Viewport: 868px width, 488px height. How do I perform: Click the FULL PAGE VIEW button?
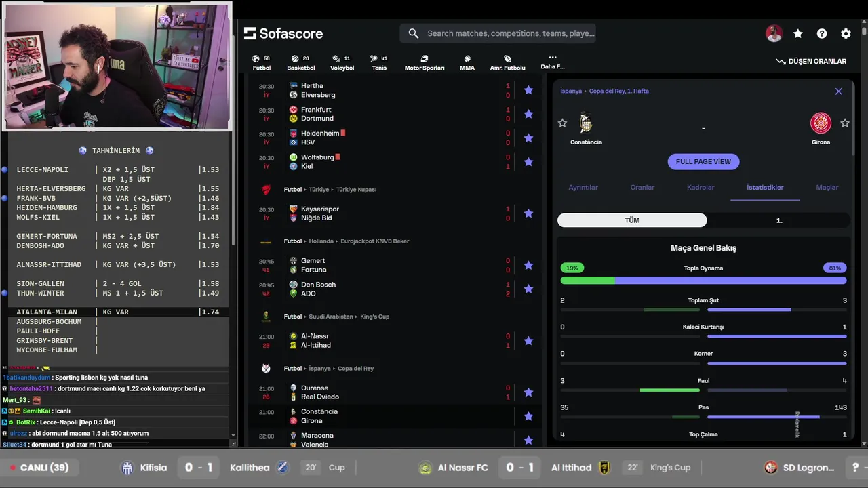703,161
